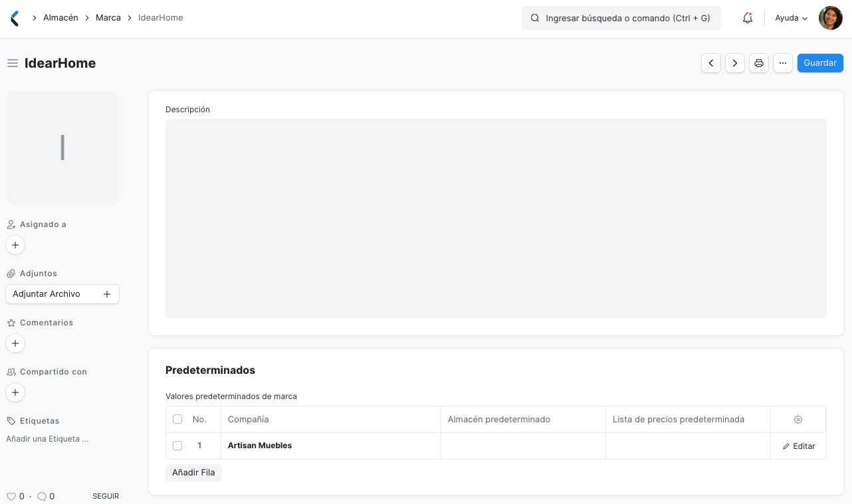
Task: Click SEGUIR to follow the document
Action: tap(106, 496)
